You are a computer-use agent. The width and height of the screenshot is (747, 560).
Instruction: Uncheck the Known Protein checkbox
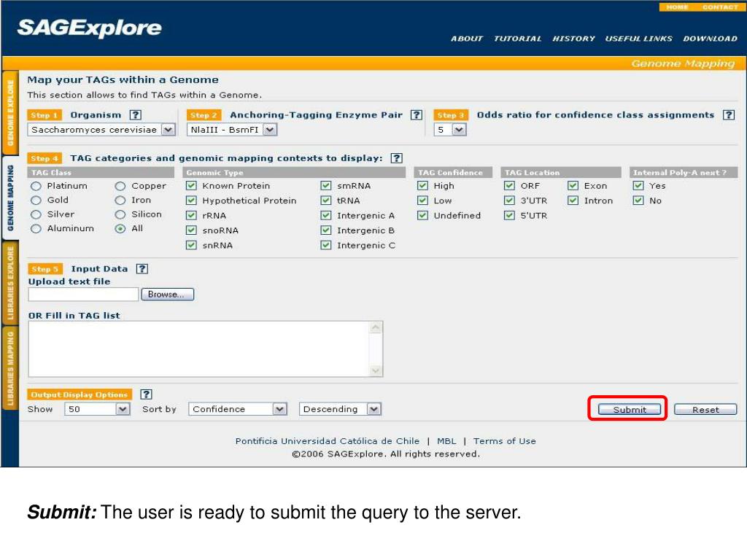[191, 186]
